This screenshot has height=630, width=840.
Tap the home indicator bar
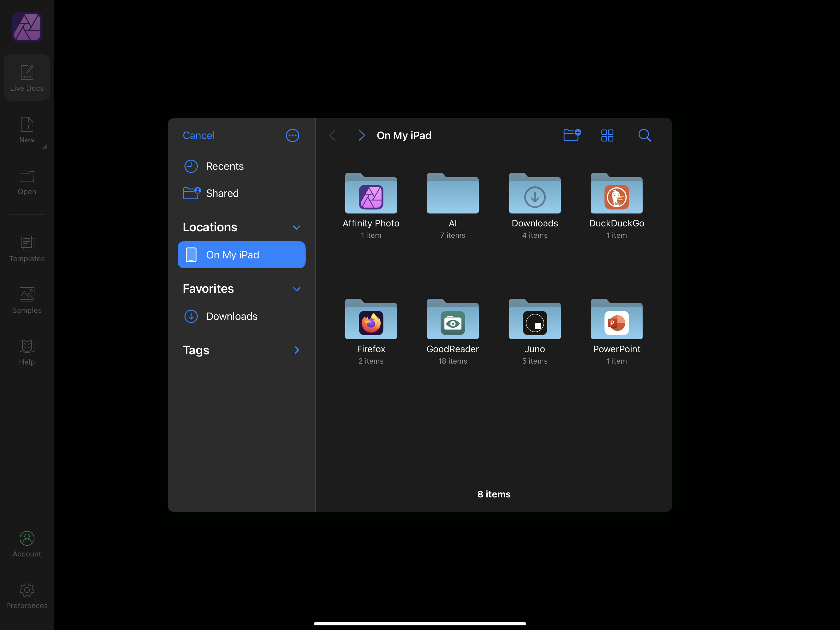point(420,624)
